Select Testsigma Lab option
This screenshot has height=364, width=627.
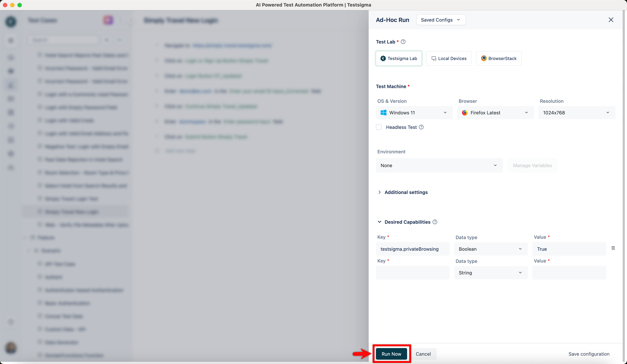[399, 58]
